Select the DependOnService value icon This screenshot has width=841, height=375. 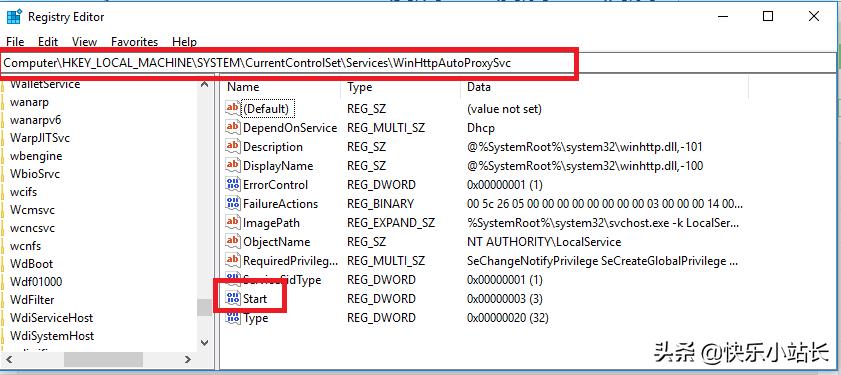click(x=233, y=128)
